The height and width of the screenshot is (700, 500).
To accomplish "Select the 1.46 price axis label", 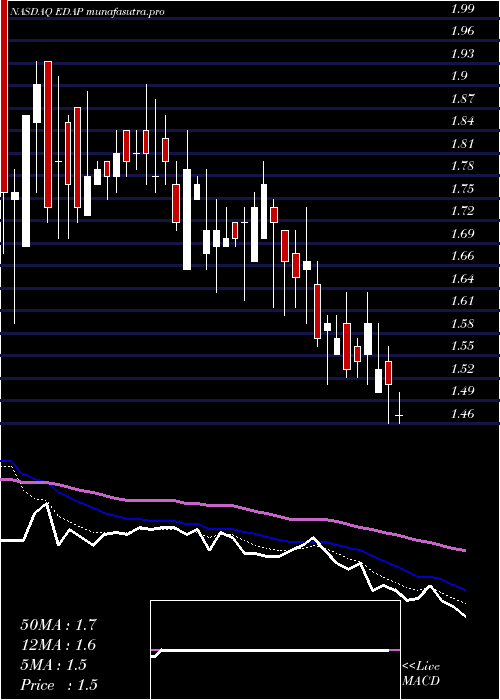I will [462, 413].
